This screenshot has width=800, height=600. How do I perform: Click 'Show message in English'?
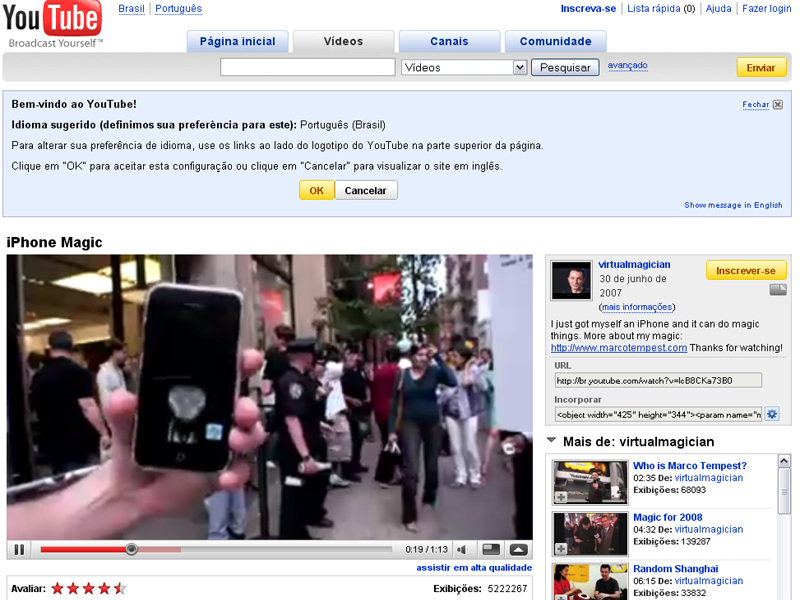(x=733, y=205)
